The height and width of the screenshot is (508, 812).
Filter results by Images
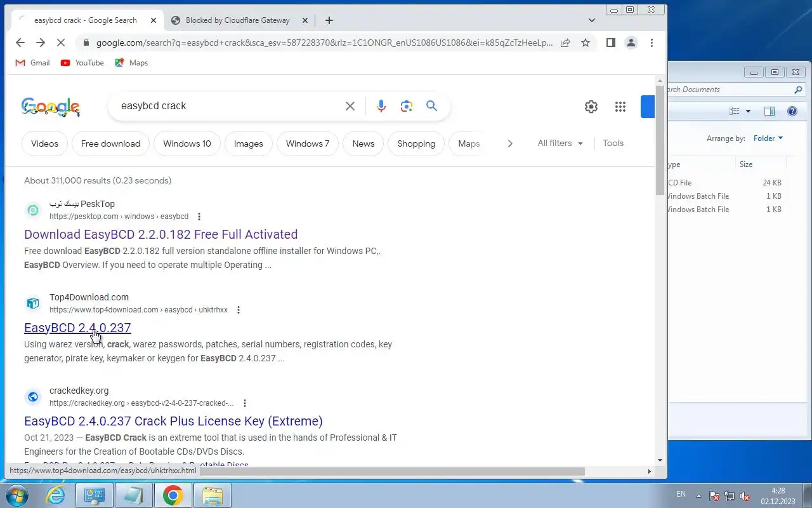coord(248,144)
